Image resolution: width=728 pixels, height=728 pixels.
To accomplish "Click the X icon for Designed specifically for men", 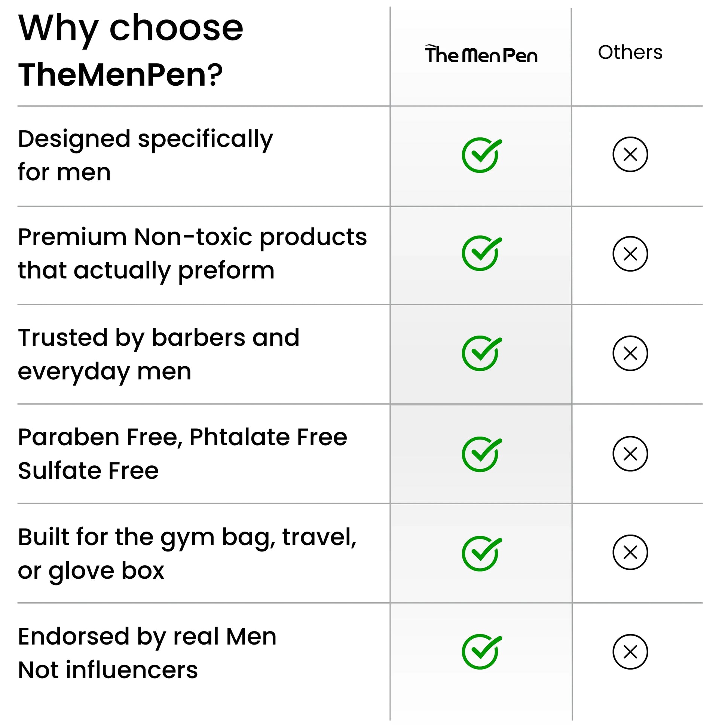I will 630,155.
